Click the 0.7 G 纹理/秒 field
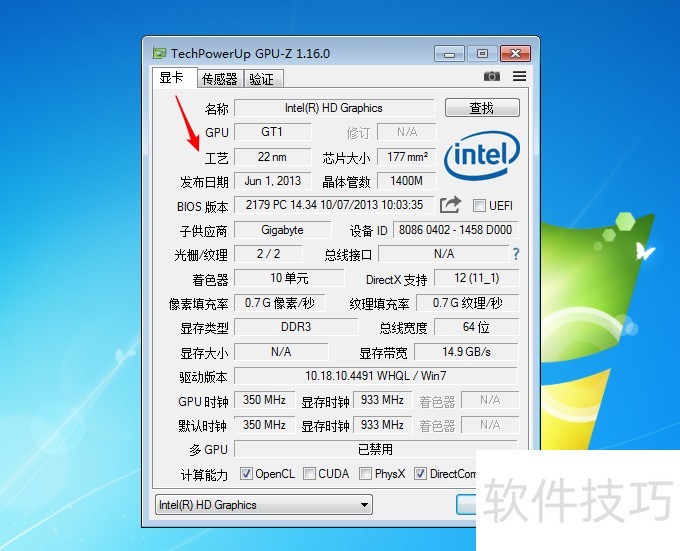 pos(468,303)
